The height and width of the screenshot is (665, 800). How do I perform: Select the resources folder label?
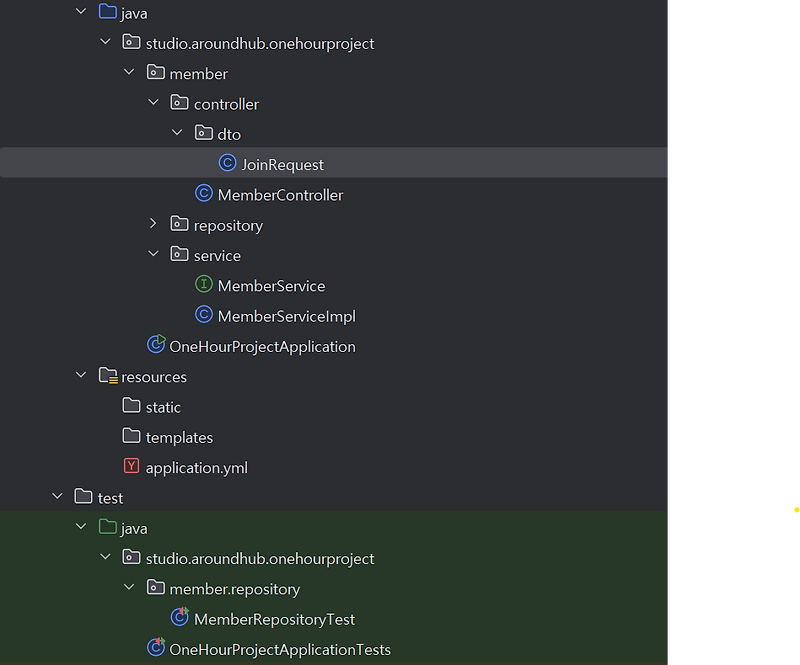154,377
